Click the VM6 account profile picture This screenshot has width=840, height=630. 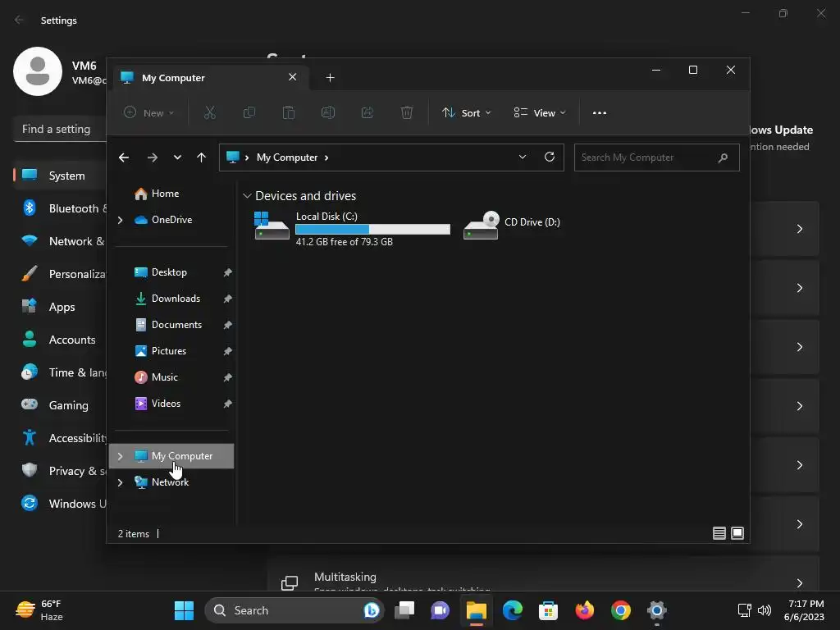38,71
